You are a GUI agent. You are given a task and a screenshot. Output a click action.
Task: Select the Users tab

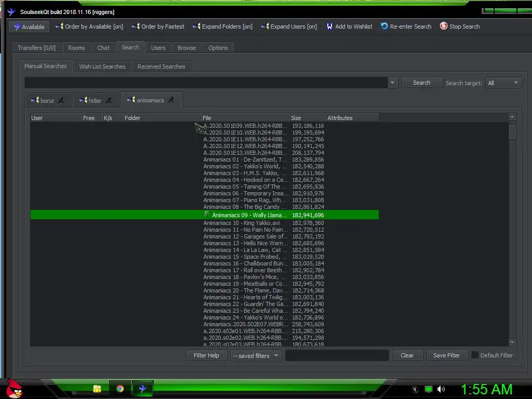tap(158, 48)
